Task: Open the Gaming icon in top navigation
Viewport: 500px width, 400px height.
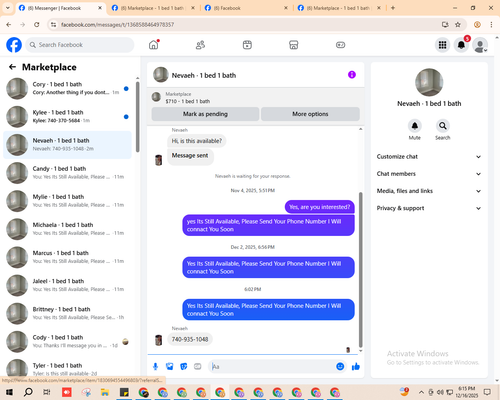Action: coord(340,45)
